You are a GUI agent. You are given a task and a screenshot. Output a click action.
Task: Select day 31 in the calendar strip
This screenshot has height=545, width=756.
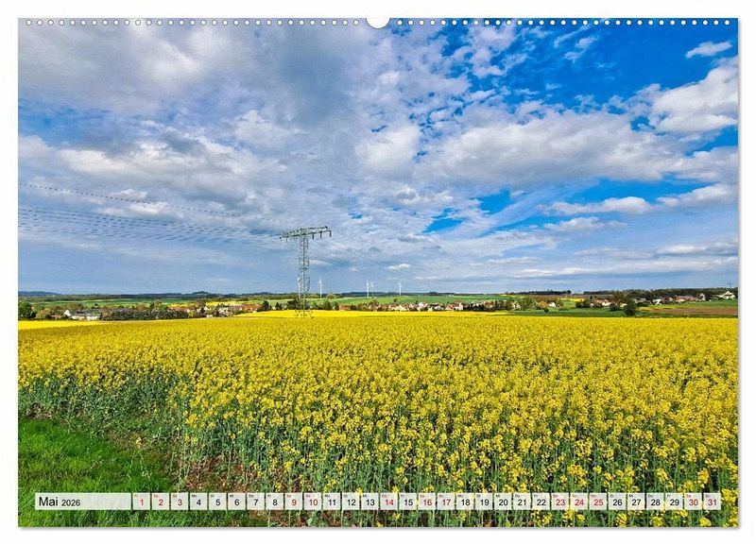[x=713, y=502]
